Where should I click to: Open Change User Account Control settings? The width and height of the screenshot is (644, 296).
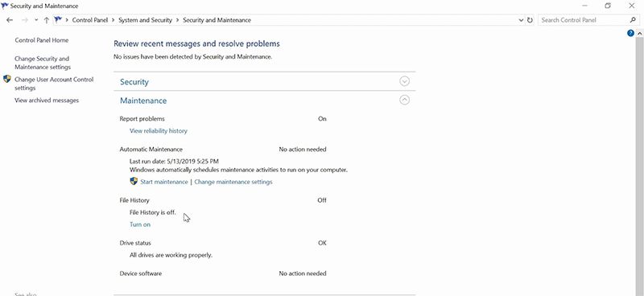click(54, 84)
